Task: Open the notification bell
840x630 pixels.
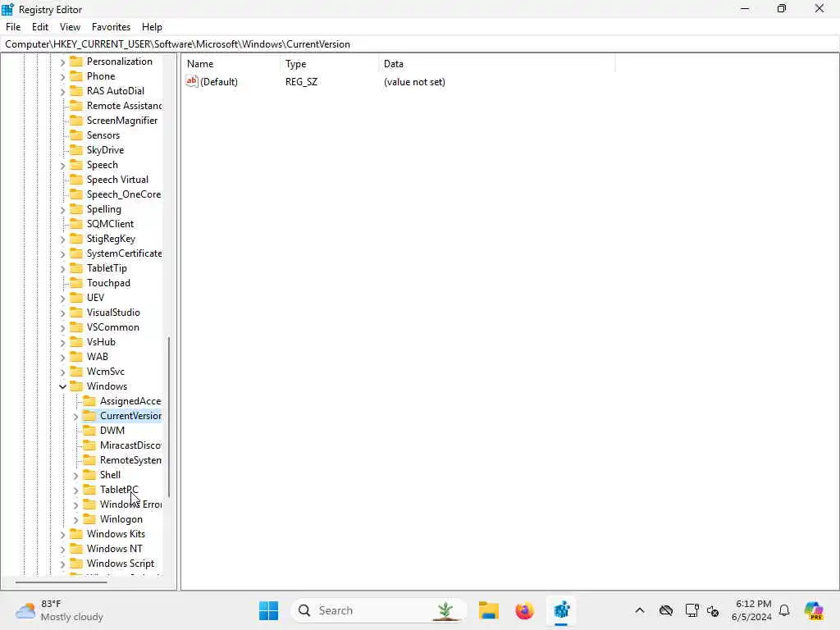Action: pyautogui.click(x=784, y=610)
